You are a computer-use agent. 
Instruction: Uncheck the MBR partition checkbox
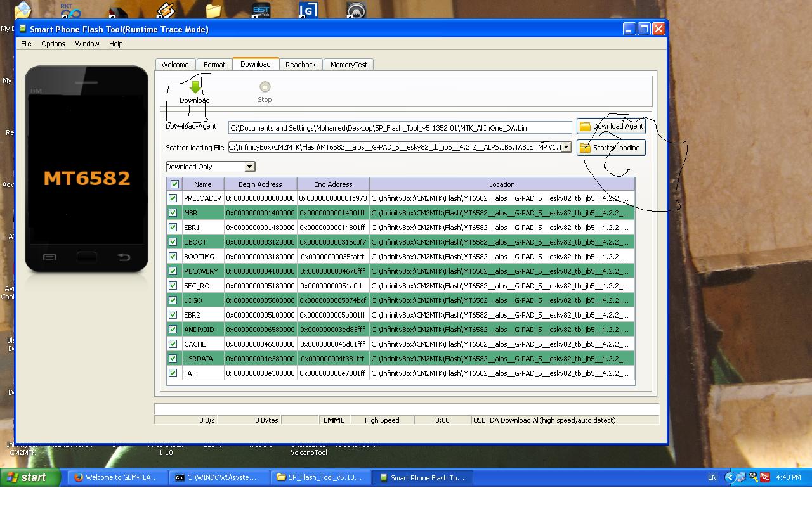(x=173, y=213)
